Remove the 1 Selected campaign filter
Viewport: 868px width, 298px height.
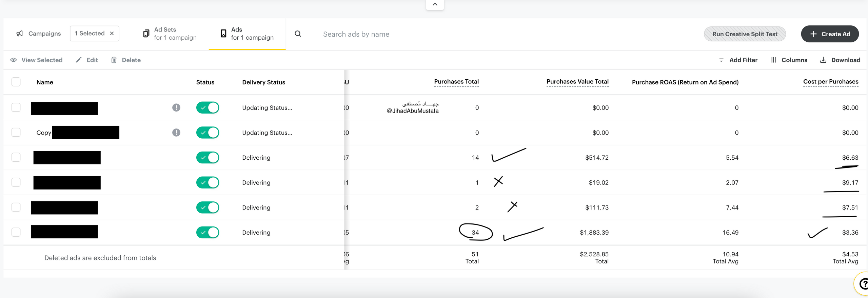(112, 34)
